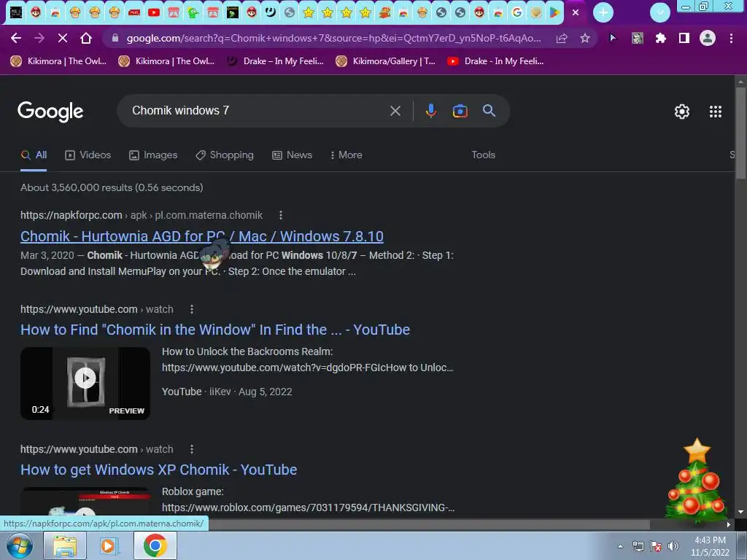Image resolution: width=747 pixels, height=560 pixels.
Task: Click the pixel character extension icon
Action: click(x=637, y=38)
